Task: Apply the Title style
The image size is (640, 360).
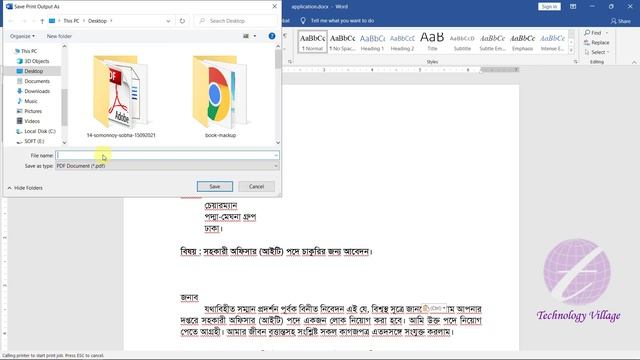Action: [x=432, y=42]
